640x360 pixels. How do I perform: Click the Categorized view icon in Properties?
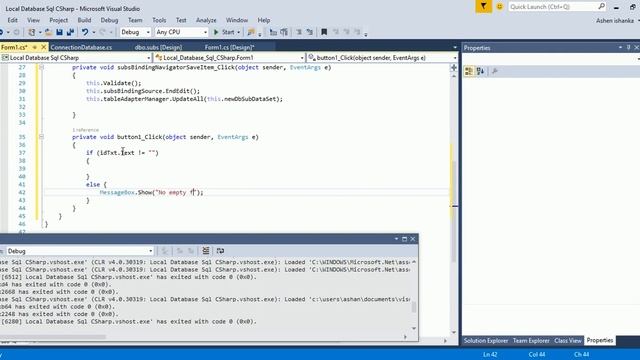click(469, 71)
